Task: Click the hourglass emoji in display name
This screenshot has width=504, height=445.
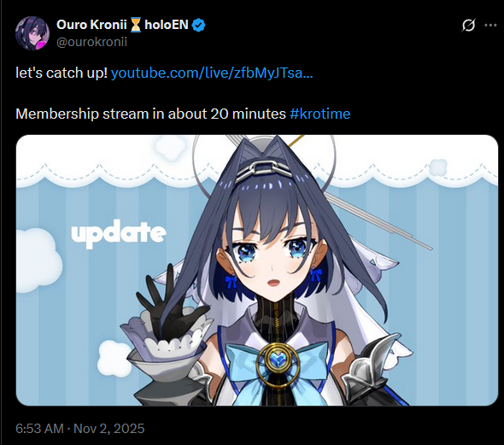Action: click(136, 25)
